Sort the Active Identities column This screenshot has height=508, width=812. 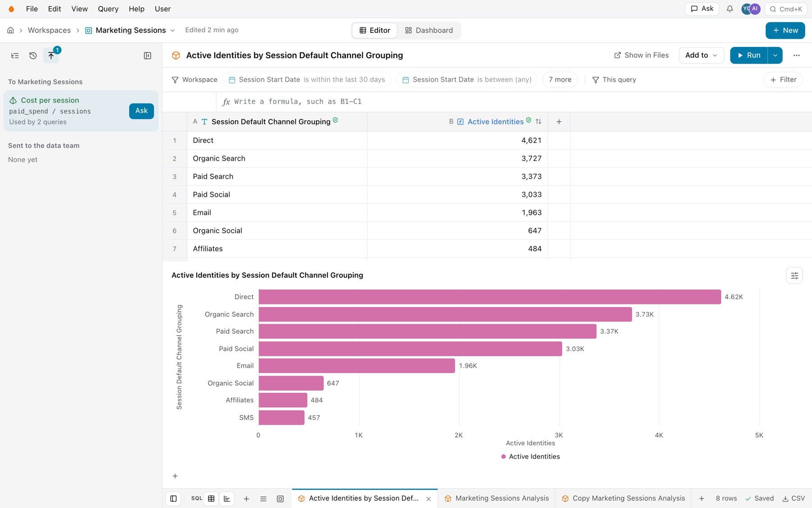coord(539,121)
